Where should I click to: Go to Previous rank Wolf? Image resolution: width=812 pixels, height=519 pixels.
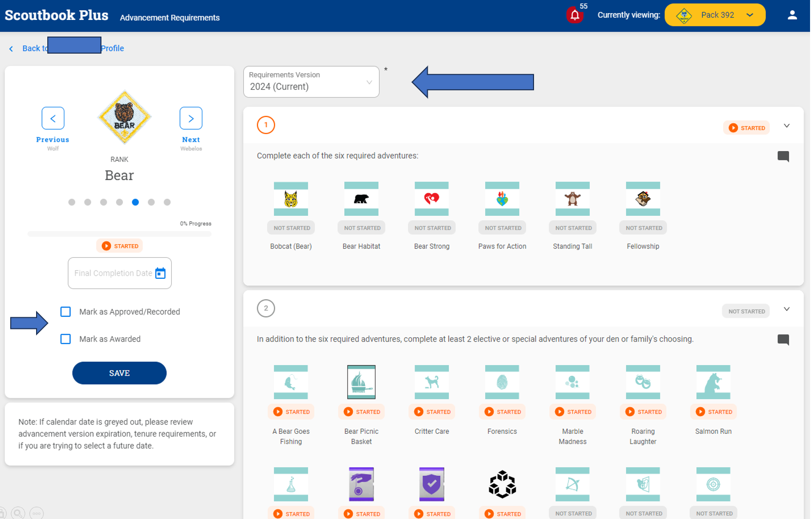(x=53, y=118)
